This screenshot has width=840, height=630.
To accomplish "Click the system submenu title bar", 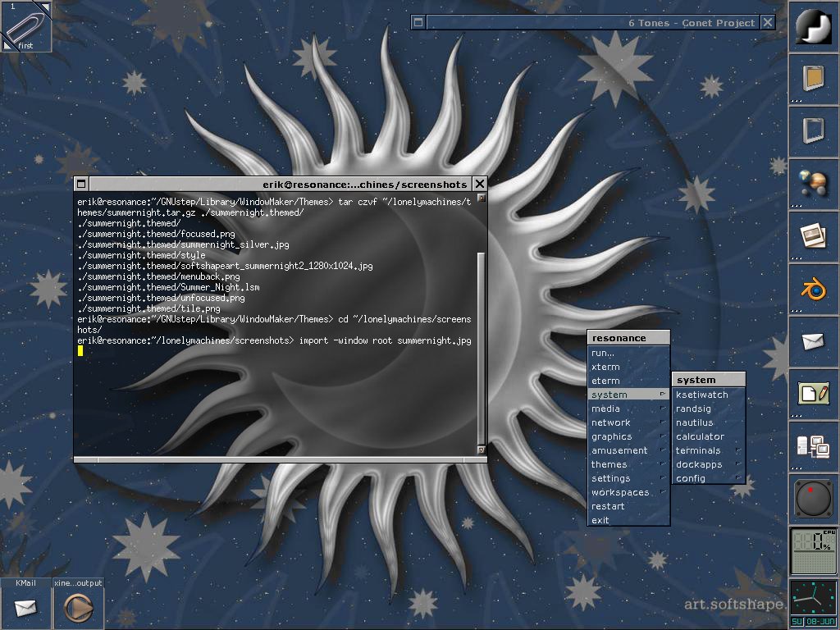I will (x=709, y=379).
